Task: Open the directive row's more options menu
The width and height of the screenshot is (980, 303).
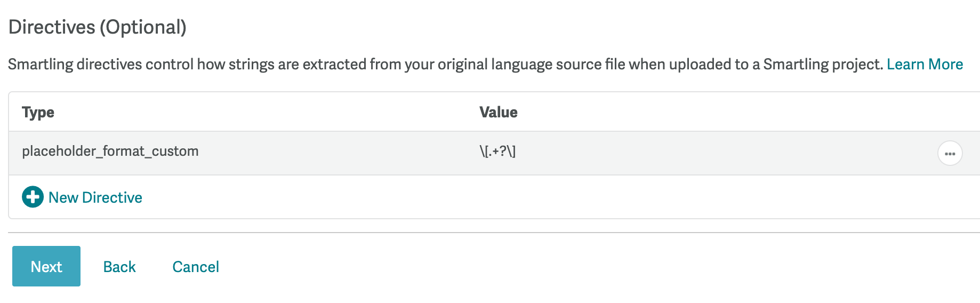Action: (x=950, y=154)
